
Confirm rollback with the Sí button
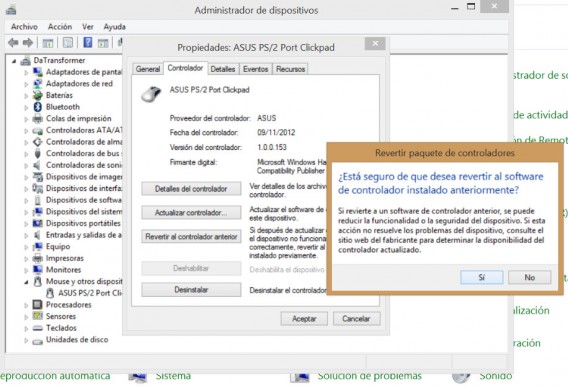tap(481, 278)
